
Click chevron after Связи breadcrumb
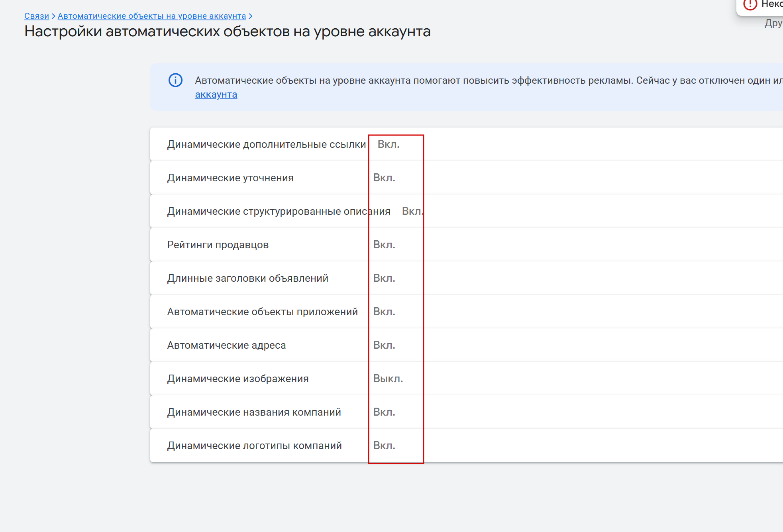tap(53, 16)
